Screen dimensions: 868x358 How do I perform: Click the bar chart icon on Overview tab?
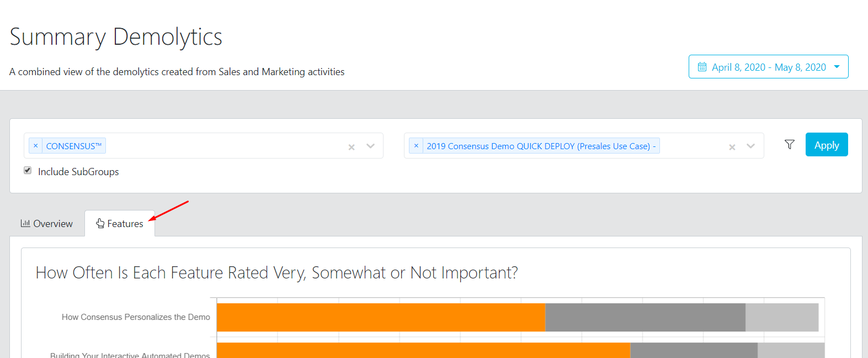(25, 223)
